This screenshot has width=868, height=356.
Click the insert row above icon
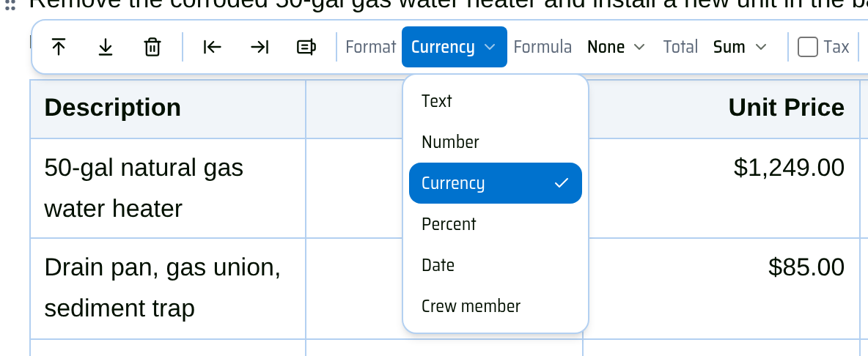58,47
